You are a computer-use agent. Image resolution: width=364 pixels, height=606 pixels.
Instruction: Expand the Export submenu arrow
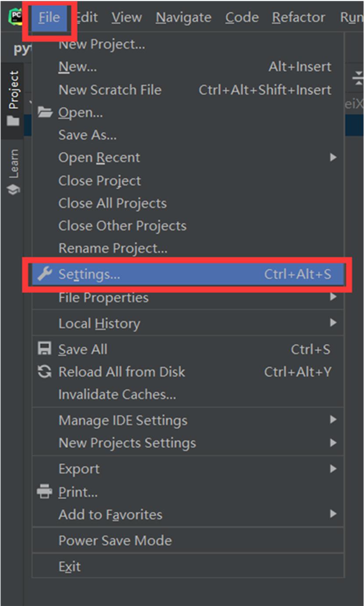click(x=333, y=469)
